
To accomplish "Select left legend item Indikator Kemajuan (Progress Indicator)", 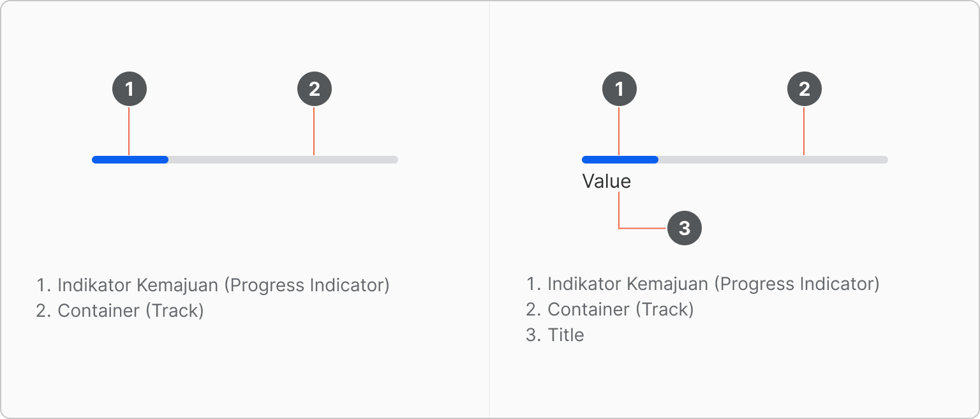I will (213, 285).
